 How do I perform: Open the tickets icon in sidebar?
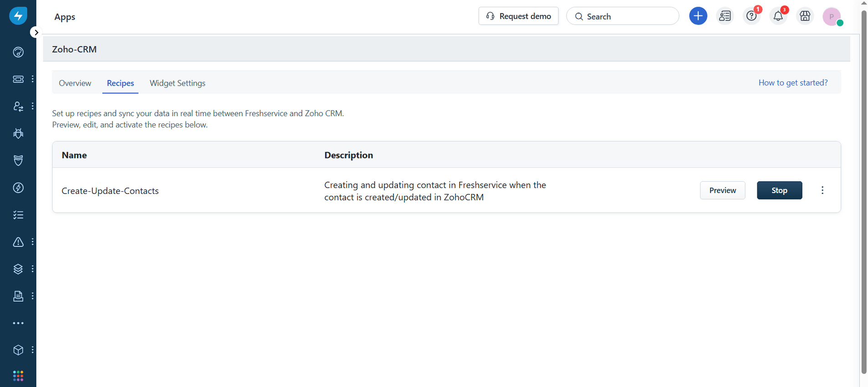[x=18, y=79]
